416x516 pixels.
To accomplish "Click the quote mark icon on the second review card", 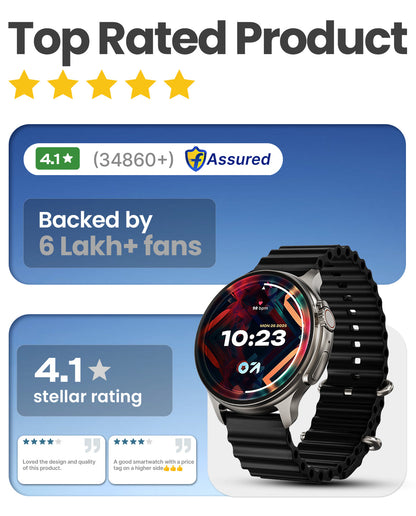I will click(x=183, y=446).
